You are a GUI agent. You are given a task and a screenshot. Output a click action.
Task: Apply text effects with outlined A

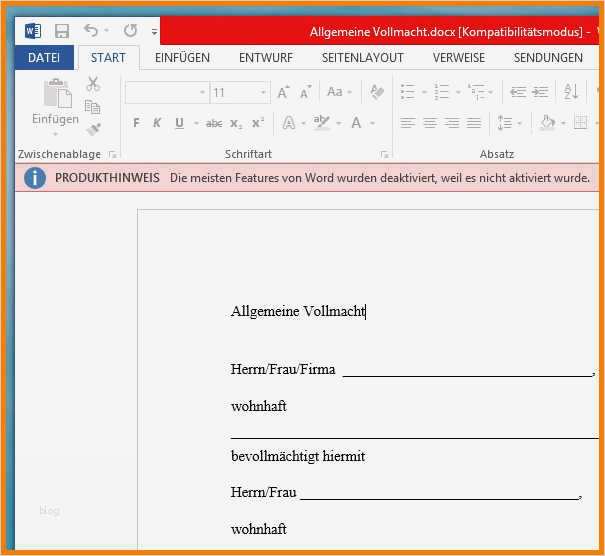pyautogui.click(x=289, y=123)
